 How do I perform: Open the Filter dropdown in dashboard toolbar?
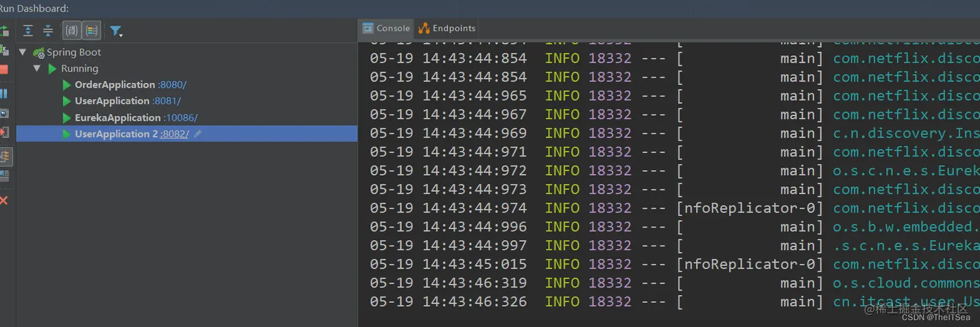[x=116, y=30]
